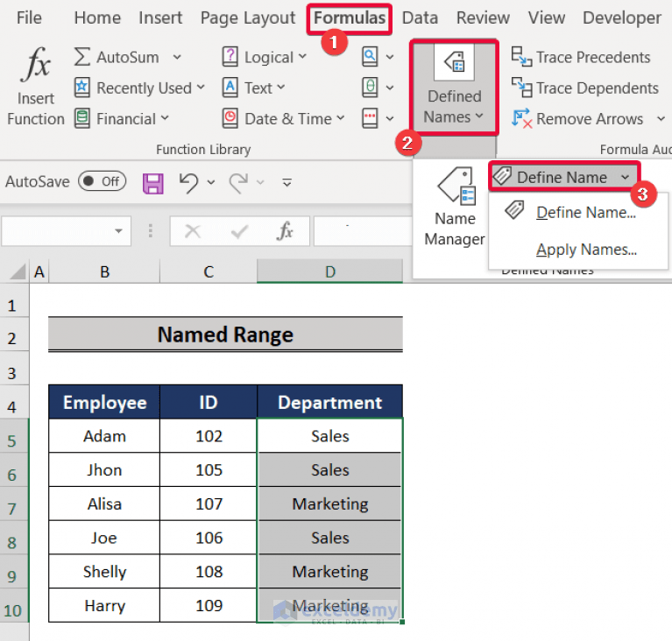Click inside the formula bar input
The width and height of the screenshot is (672, 641).
(x=363, y=231)
